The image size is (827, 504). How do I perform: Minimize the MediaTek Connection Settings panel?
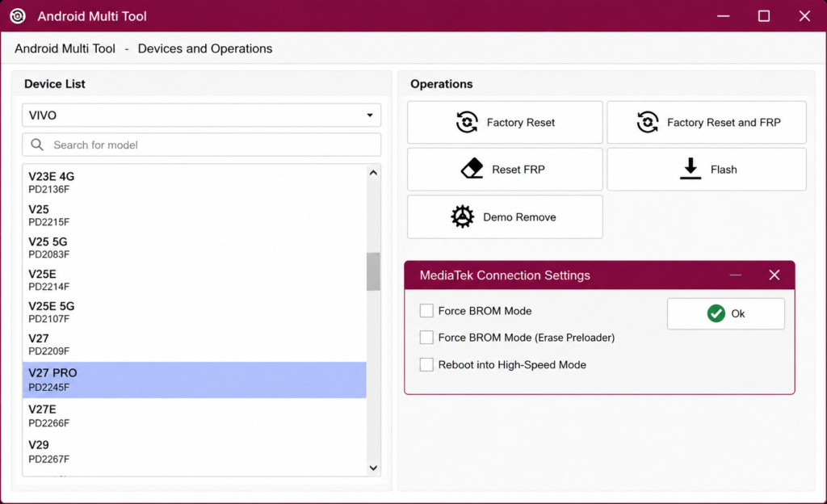tap(735, 275)
